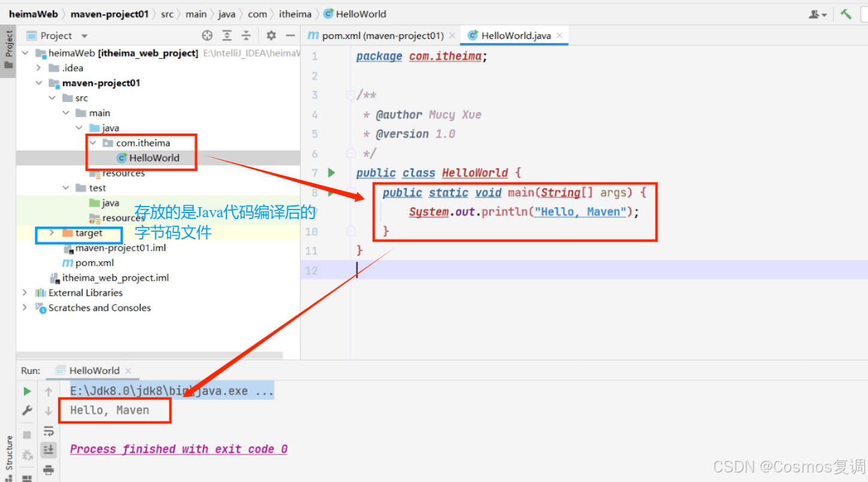Click the wrench icon to modify run configuration
The height and width of the screenshot is (482, 868).
(27, 411)
